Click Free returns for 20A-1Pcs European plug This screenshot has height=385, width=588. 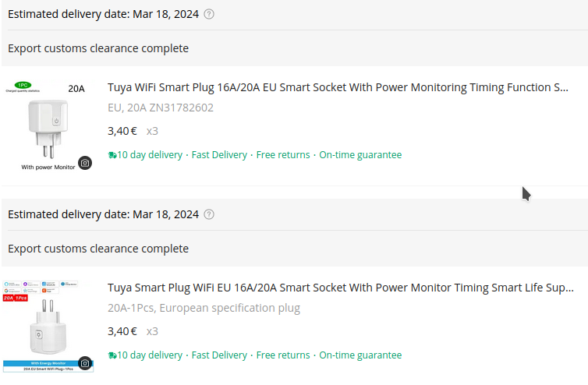point(283,355)
